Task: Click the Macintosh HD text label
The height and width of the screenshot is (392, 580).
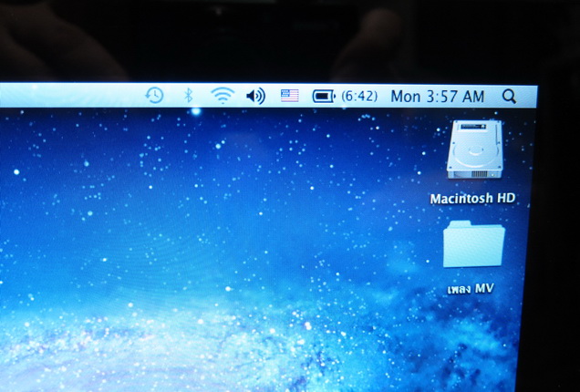Action: pyautogui.click(x=473, y=198)
